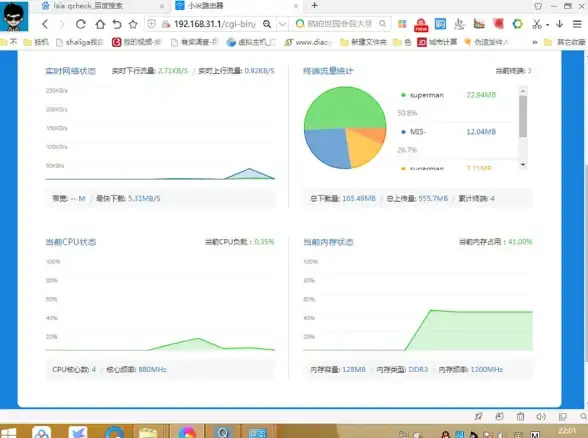Click the blue pie chart slice
588x438 pixels.
[327, 148]
